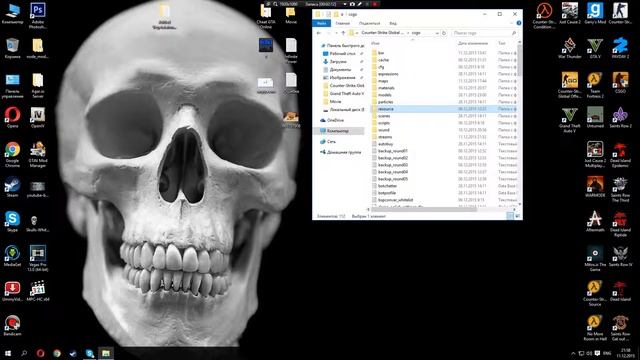Open the Unturned desktop shortcut
640x360 pixels.
point(595,117)
